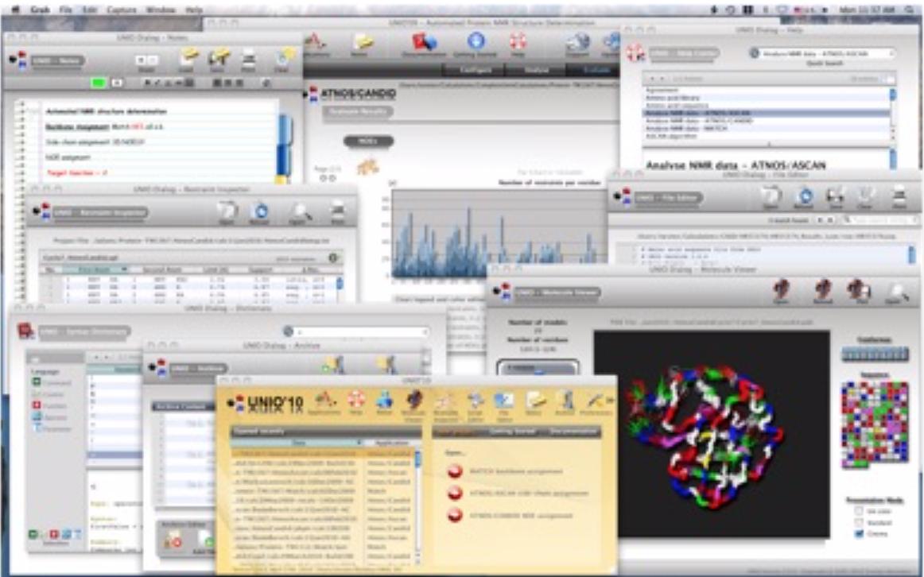Switch to the Configure tab

(476, 70)
